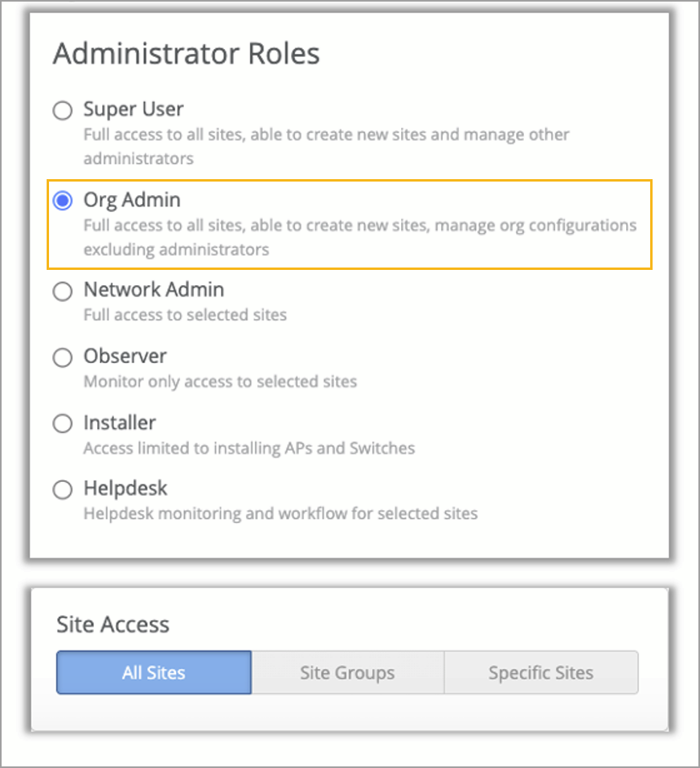The width and height of the screenshot is (700, 768).
Task: Click the Super User role label
Action: pos(133,109)
